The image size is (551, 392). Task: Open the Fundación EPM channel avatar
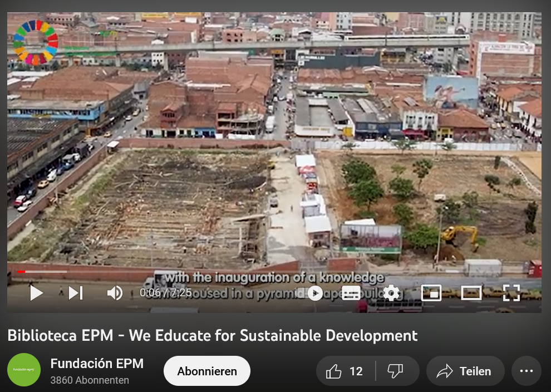pyautogui.click(x=24, y=370)
